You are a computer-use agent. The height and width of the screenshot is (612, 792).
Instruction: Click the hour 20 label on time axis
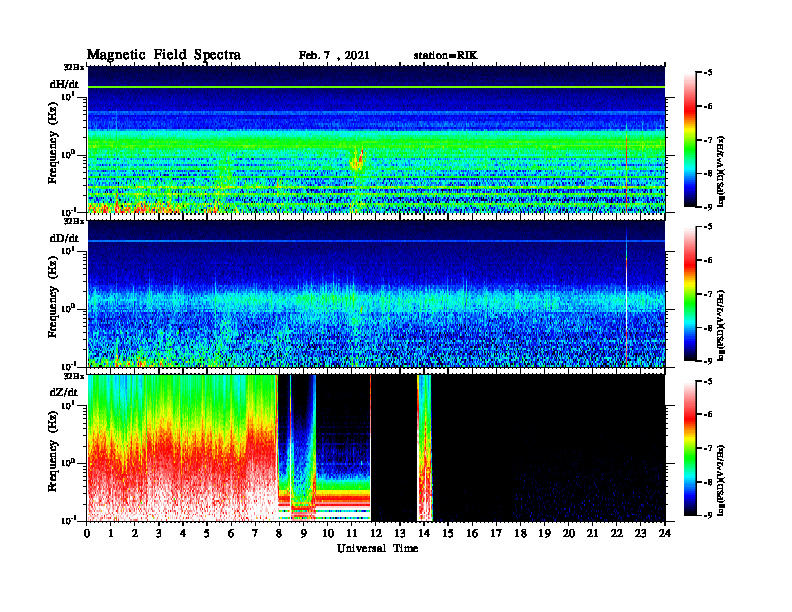pos(569,534)
